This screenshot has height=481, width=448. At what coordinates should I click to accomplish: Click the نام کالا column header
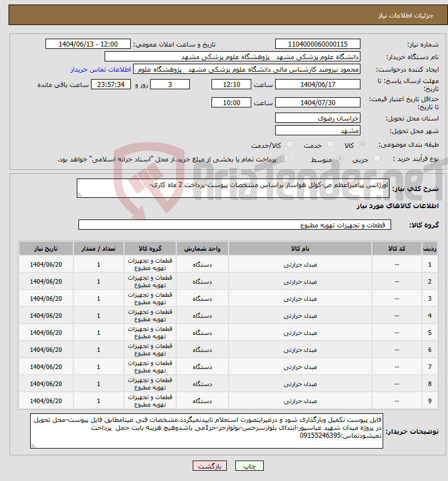tap(300, 248)
